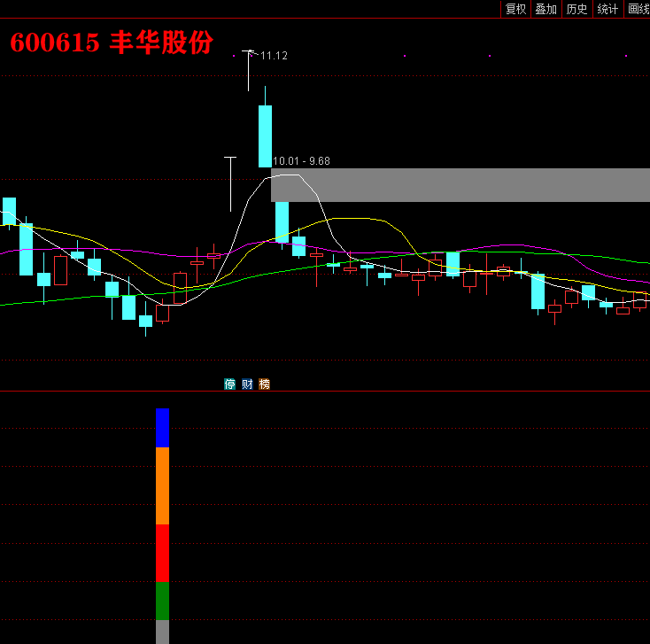The height and width of the screenshot is (644, 650).
Task: Click the white candle wick marked 11.12
Action: [x=248, y=71]
